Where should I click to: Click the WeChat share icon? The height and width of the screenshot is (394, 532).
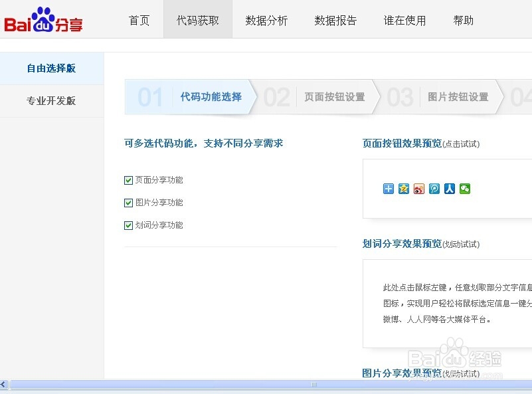click(x=465, y=189)
